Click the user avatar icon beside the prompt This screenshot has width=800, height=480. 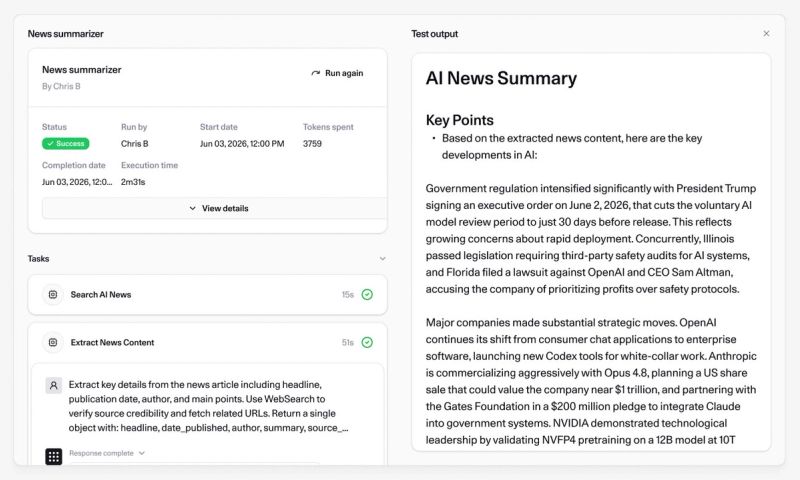tap(54, 385)
